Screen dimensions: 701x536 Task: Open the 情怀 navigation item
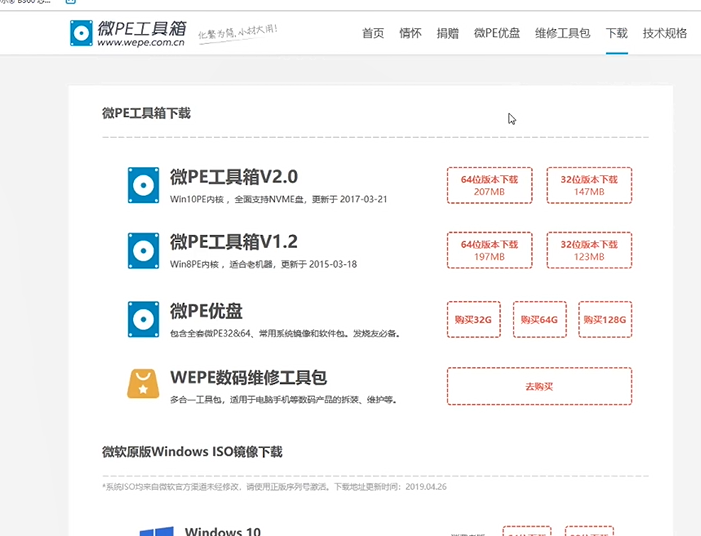pyautogui.click(x=410, y=33)
